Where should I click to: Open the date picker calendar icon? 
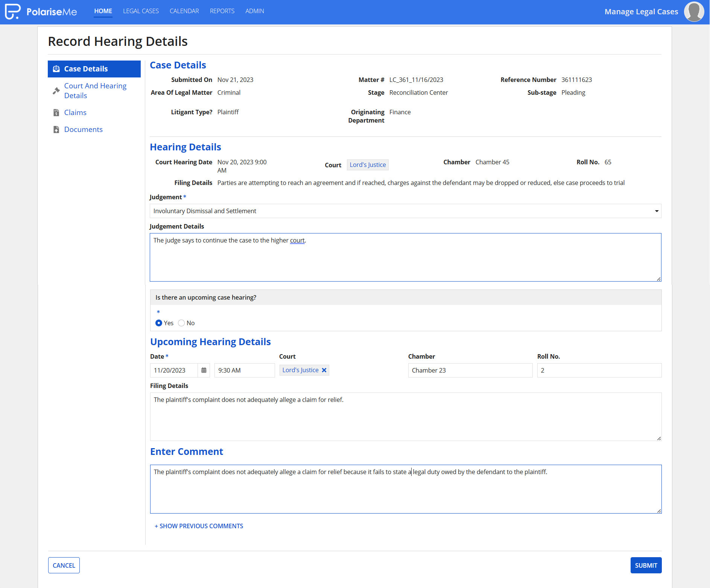pos(204,370)
